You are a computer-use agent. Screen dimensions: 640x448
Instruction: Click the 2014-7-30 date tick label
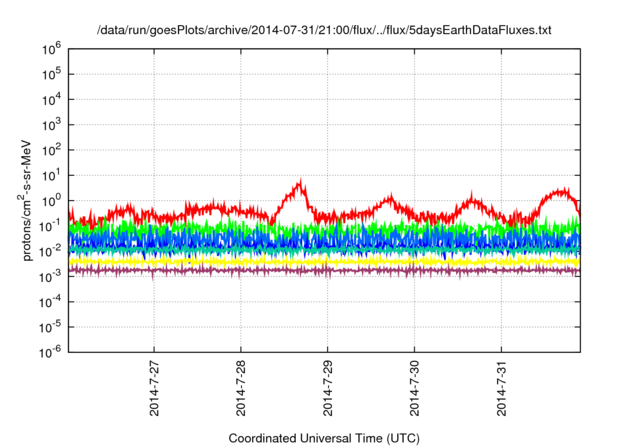click(415, 388)
